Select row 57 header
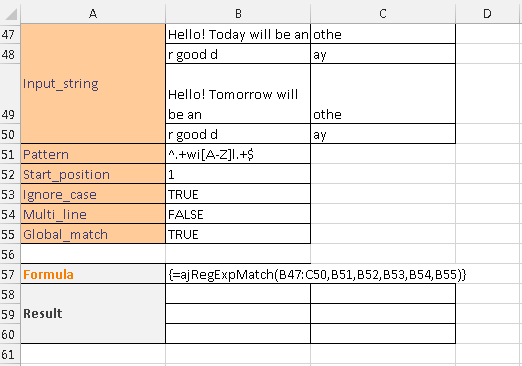Viewport: 522px width, 366px height. pyautogui.click(x=10, y=274)
